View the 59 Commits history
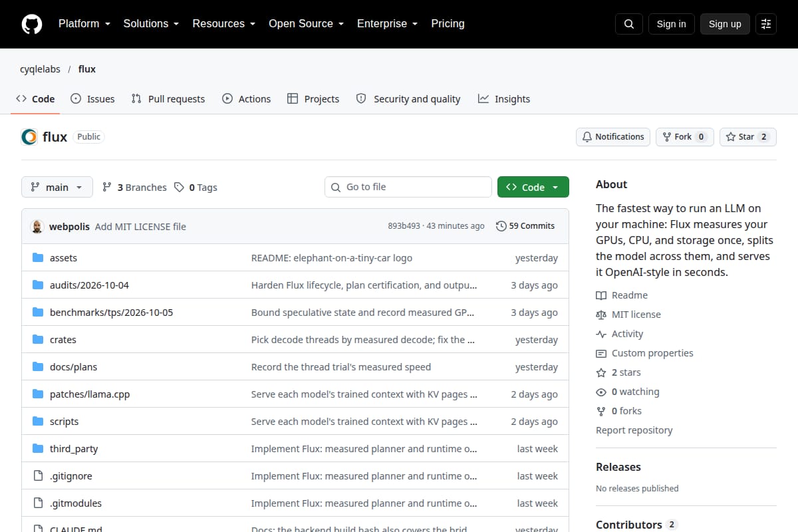This screenshot has width=798, height=532. click(525, 226)
